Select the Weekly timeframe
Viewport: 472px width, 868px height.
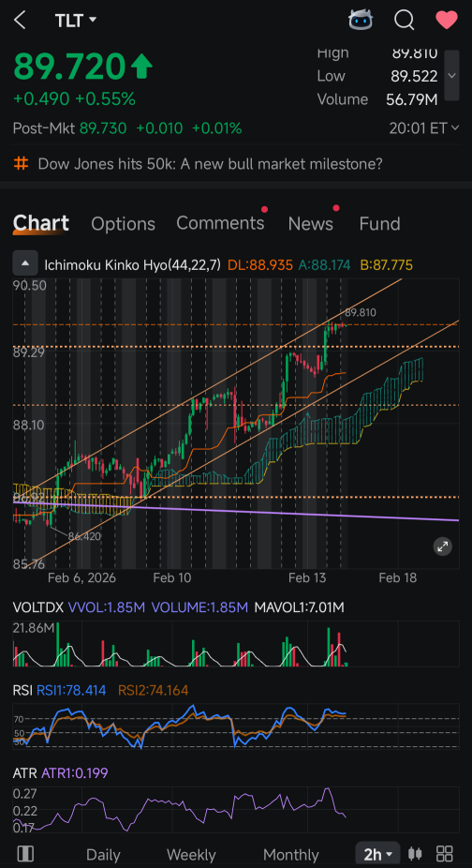pos(191,854)
